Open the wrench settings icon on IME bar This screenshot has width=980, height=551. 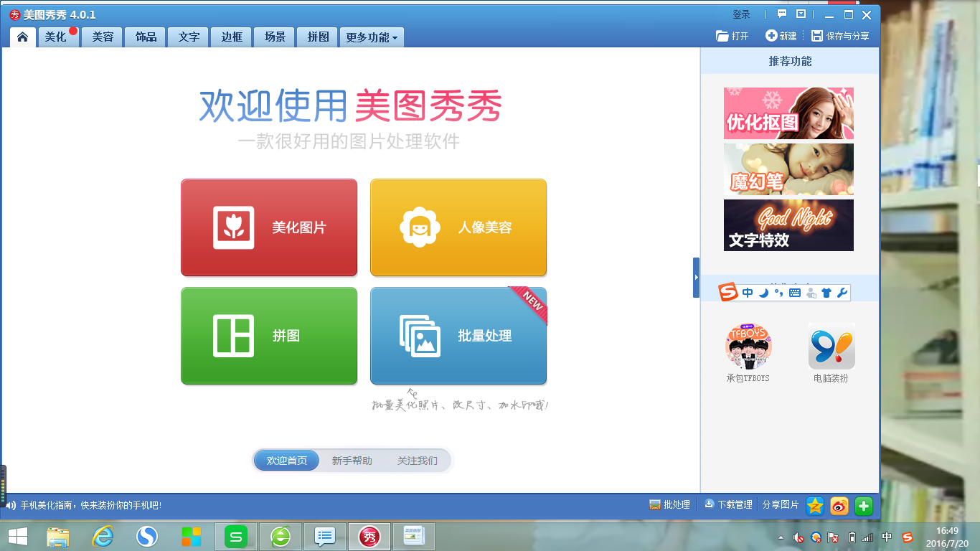842,293
